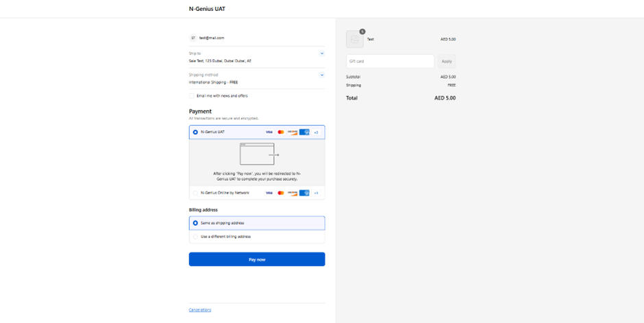Screen dimensions: 644x323
Task: Click the test@mail.com email text
Action: 212,38
